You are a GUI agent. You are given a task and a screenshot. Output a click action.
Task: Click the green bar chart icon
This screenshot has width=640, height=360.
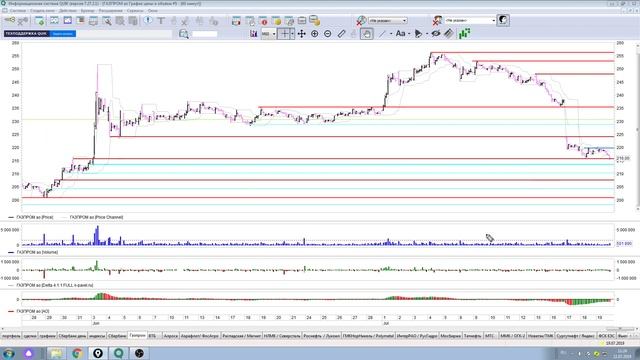[x=464, y=33]
